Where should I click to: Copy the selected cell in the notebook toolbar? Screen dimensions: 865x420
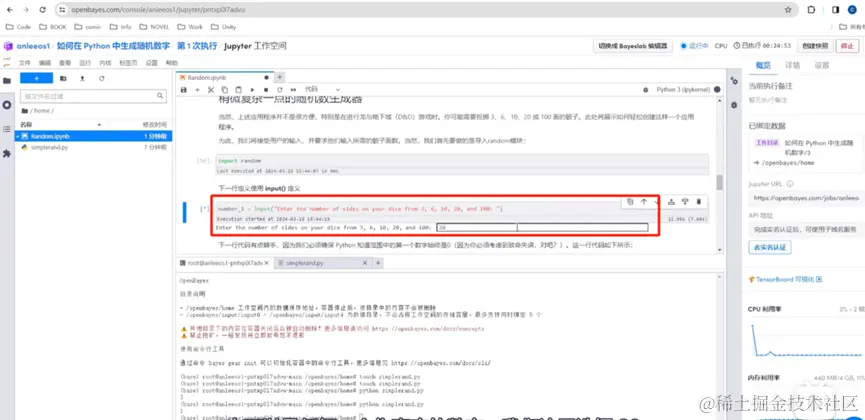tap(225, 89)
